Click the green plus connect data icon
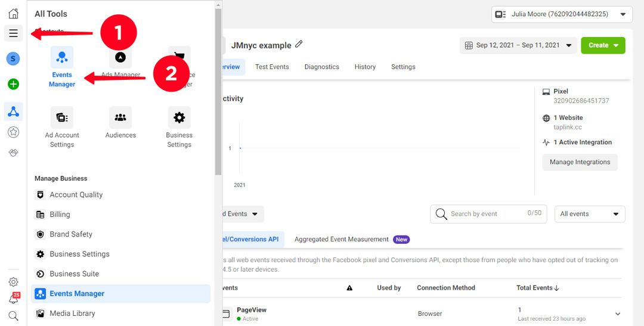The image size is (644, 326). (x=14, y=85)
